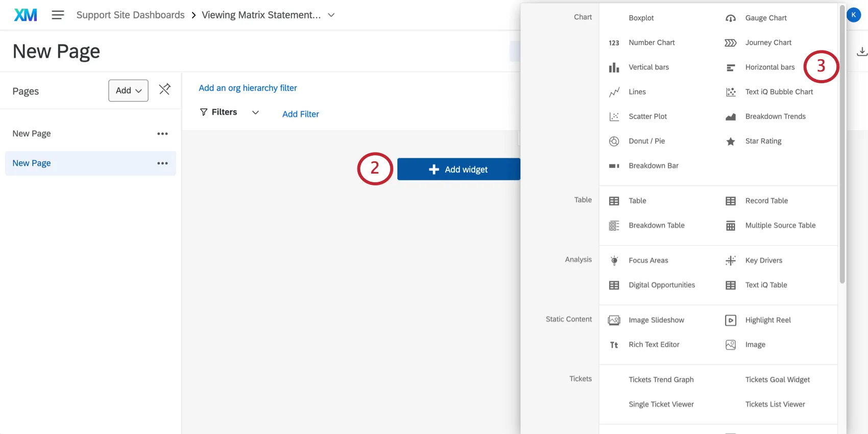Expand the Filters chevron
This screenshot has height=434, width=868.
point(255,112)
